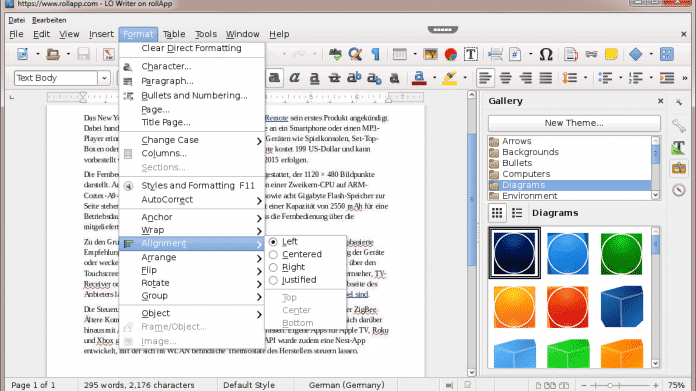Expand the Object submenu
Image resolution: width=696 pixels, height=391 pixels.
point(192,313)
